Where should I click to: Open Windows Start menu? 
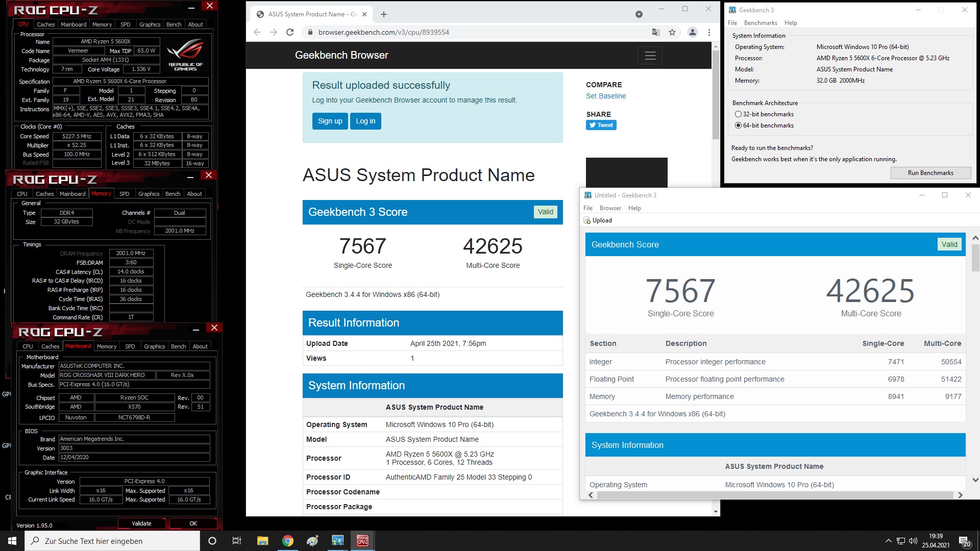[12, 541]
